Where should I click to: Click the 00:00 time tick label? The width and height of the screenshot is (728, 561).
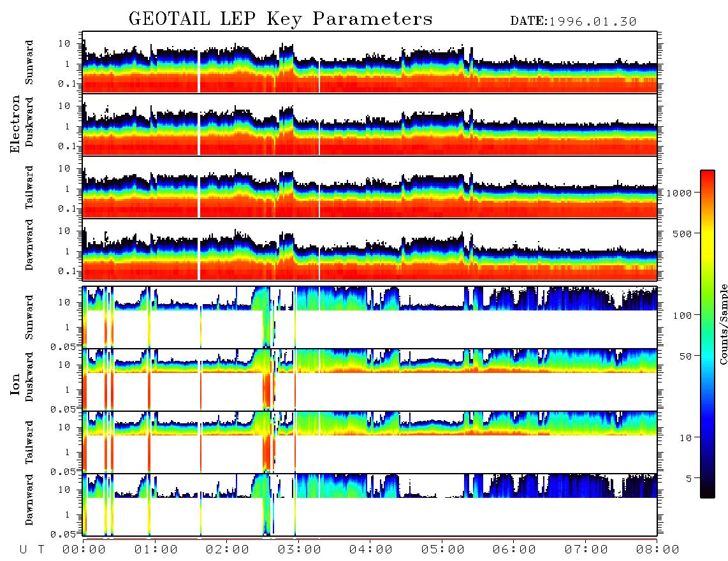click(84, 550)
